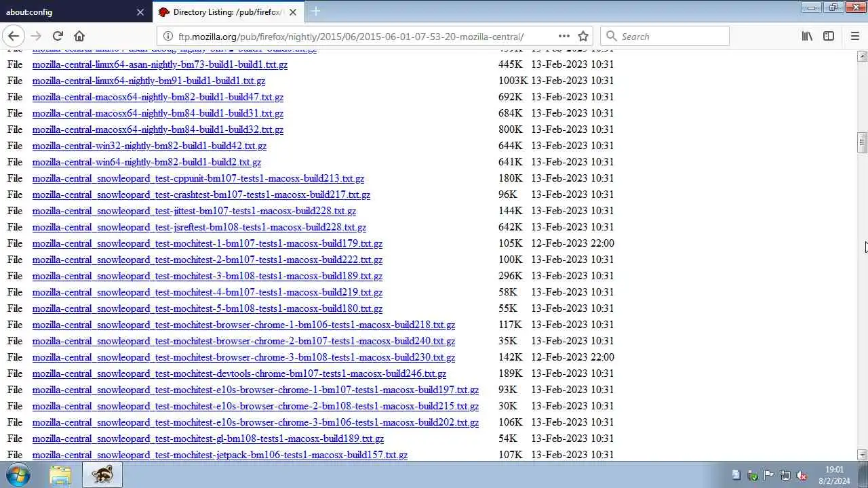Viewport: 868px width, 488px height.
Task: Open mochitest-browser-chrome-2 build240 link
Action: [x=243, y=341]
